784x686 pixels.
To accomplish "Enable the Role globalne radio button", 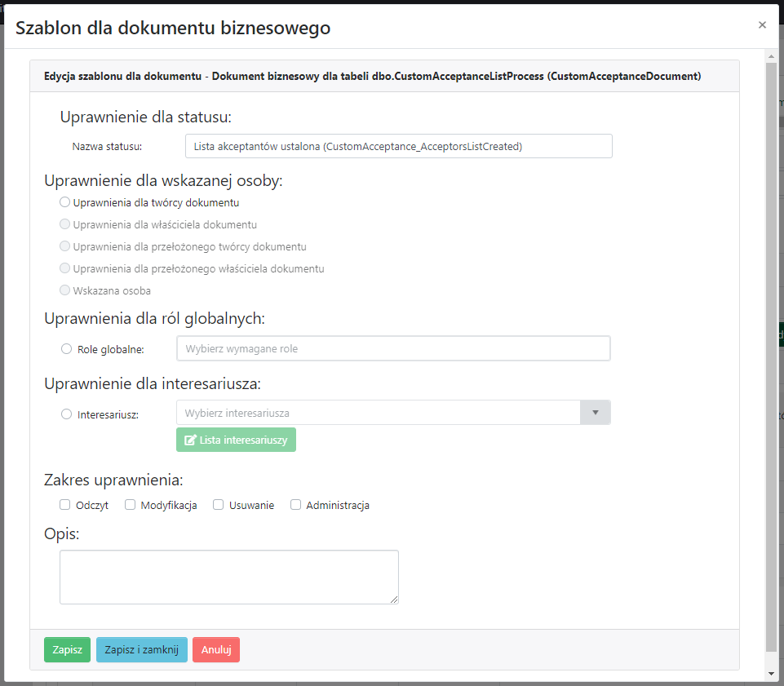I will tap(67, 349).
